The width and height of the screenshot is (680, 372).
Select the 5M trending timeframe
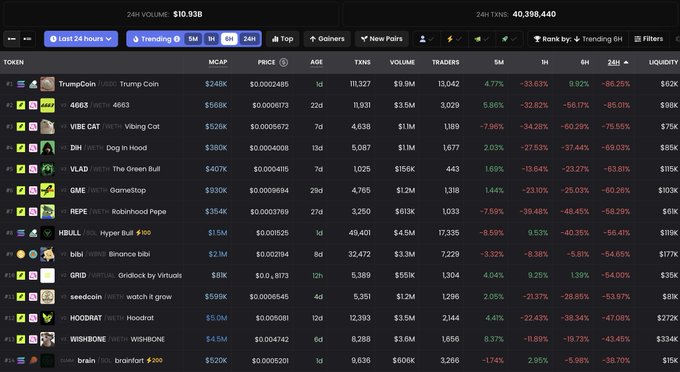pos(193,39)
